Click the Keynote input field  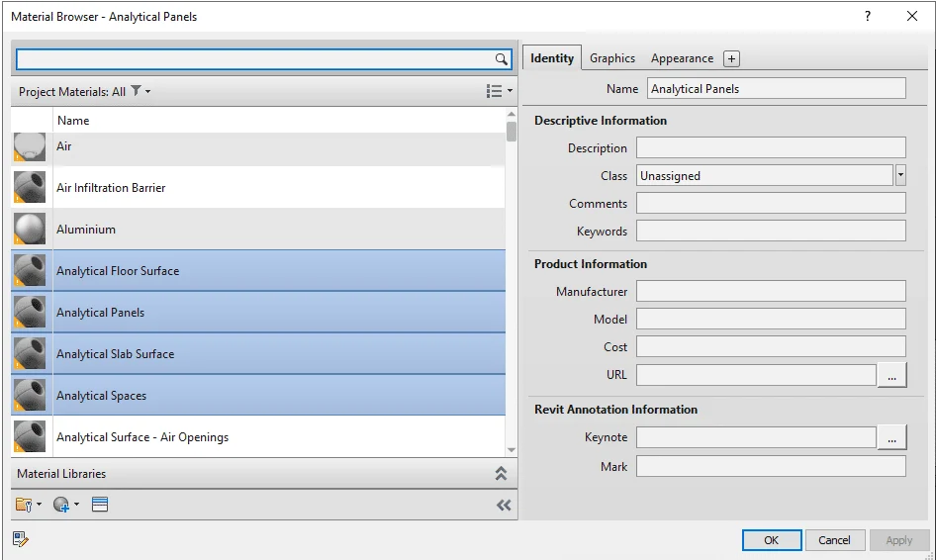click(756, 437)
